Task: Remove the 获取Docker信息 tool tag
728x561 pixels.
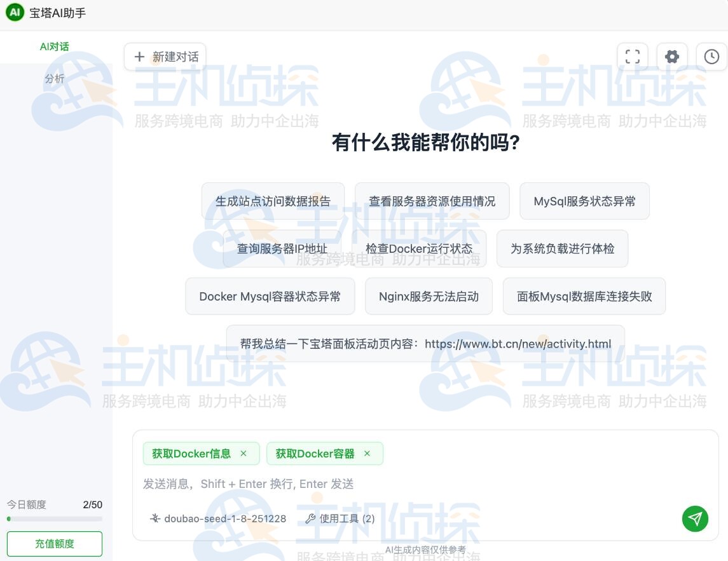Action: click(244, 454)
